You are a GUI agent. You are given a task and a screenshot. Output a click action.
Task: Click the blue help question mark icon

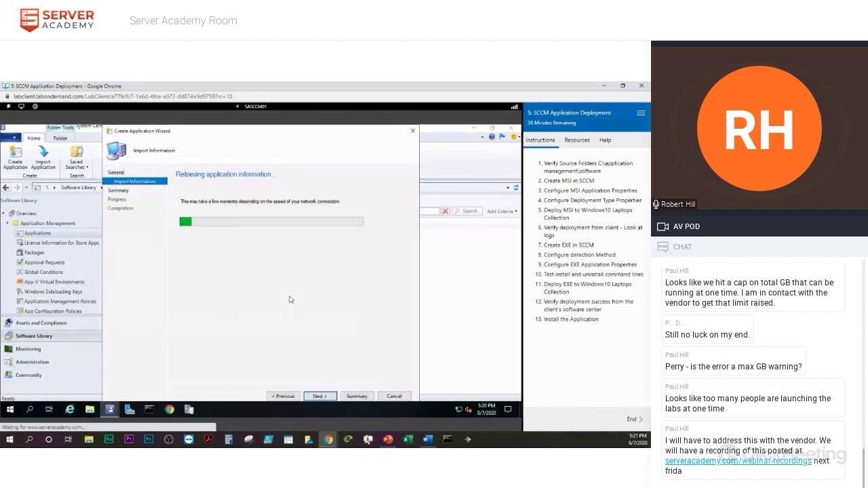click(492, 137)
